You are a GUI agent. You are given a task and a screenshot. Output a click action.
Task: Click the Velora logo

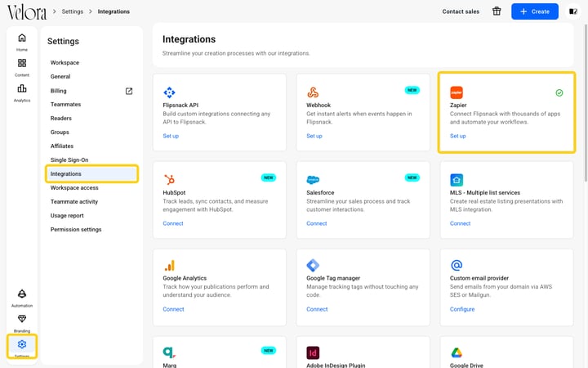coord(27,12)
